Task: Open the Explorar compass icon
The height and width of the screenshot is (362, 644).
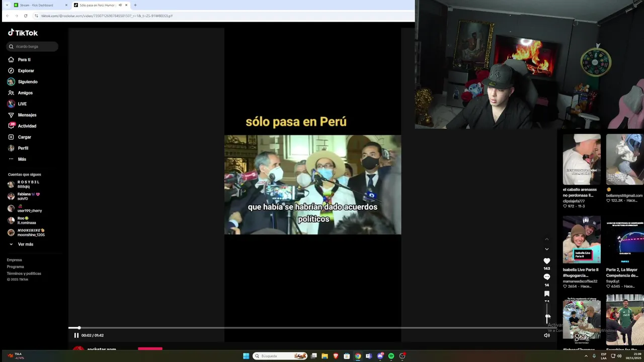Action: click(11, 70)
